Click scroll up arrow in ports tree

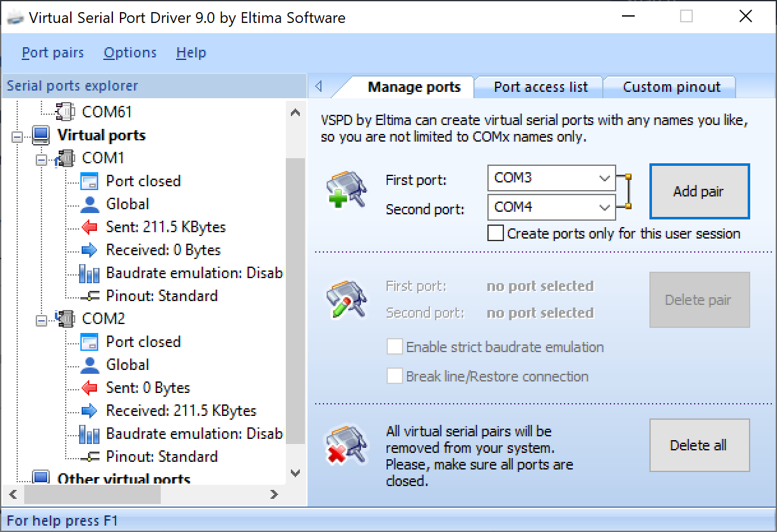tap(295, 113)
